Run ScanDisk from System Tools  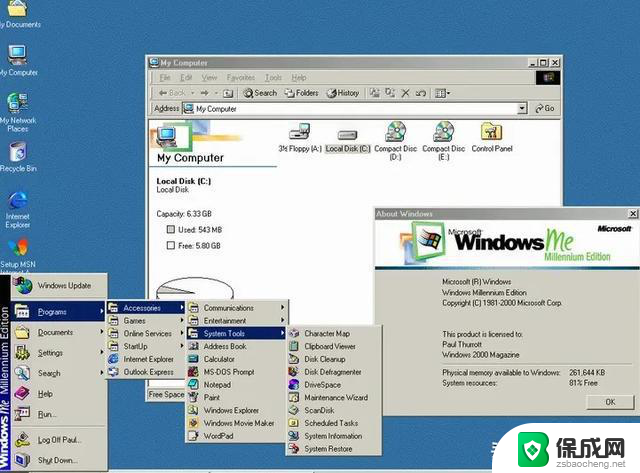coord(334,410)
